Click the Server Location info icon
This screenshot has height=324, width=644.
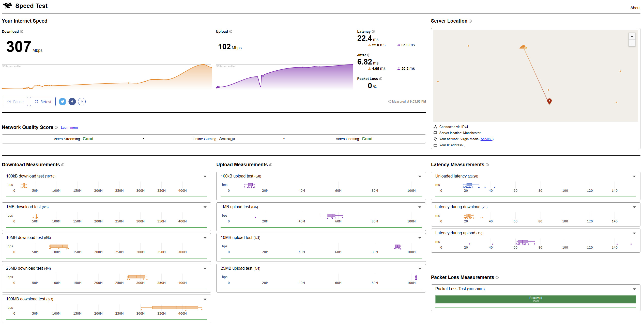pos(470,21)
